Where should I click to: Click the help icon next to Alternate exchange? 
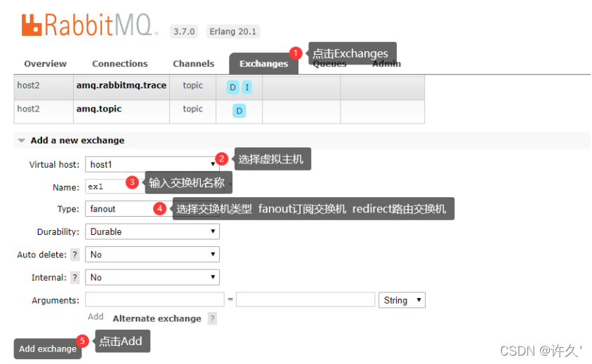click(x=212, y=318)
